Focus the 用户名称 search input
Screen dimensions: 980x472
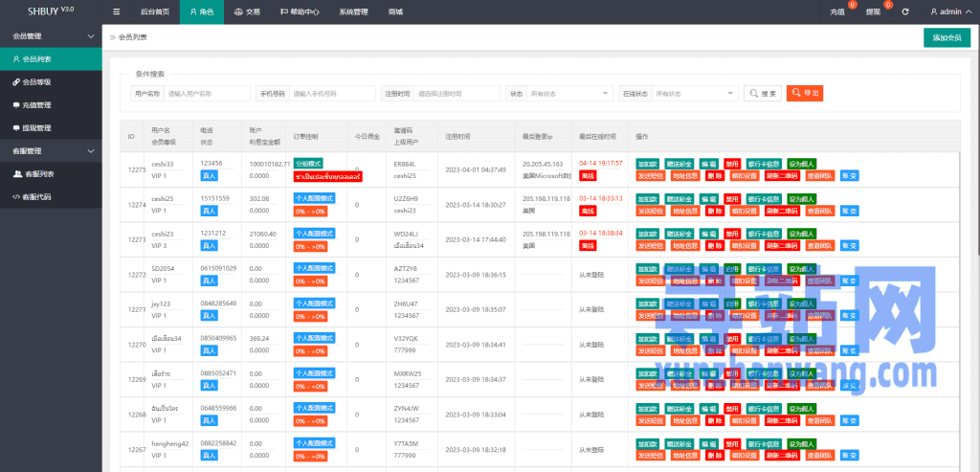(x=207, y=93)
